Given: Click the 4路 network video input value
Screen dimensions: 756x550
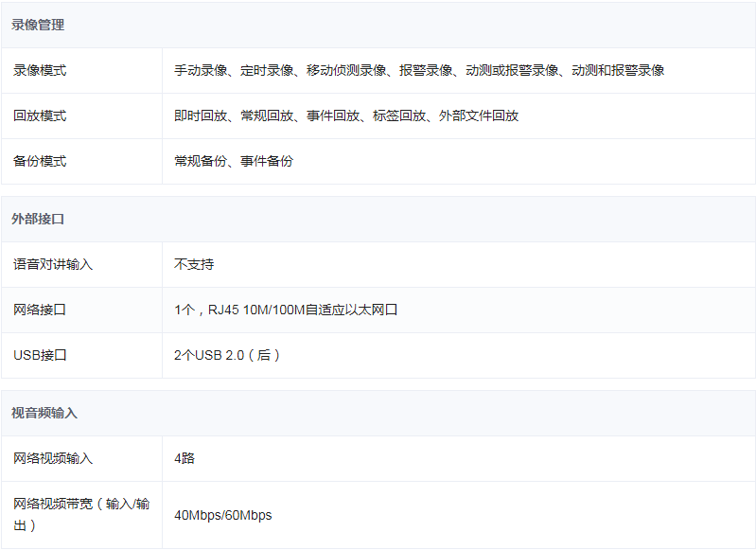Looking at the screenshot, I should coord(185,458).
